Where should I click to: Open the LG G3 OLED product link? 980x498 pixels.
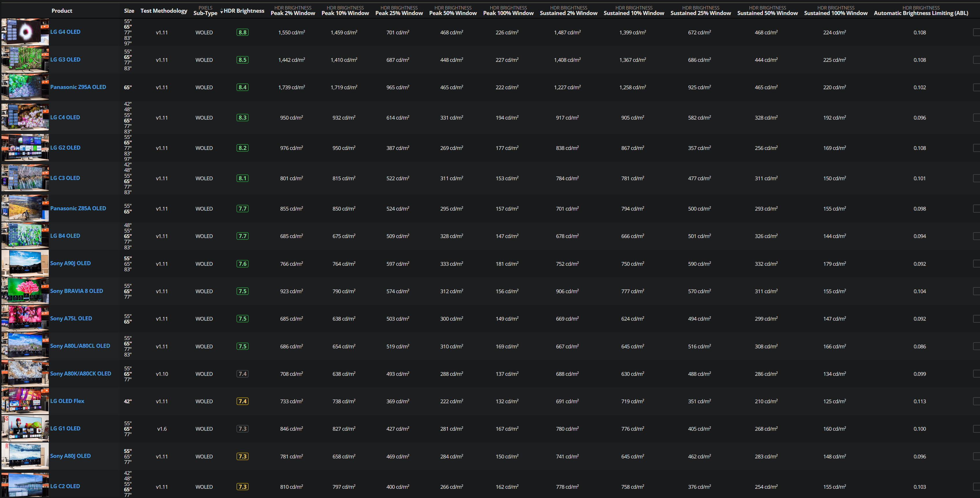65,60
